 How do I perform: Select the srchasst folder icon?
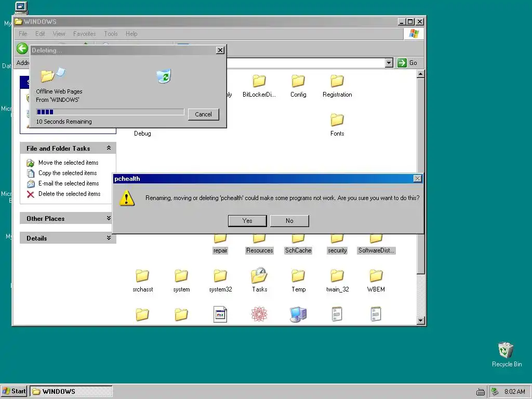(x=142, y=276)
